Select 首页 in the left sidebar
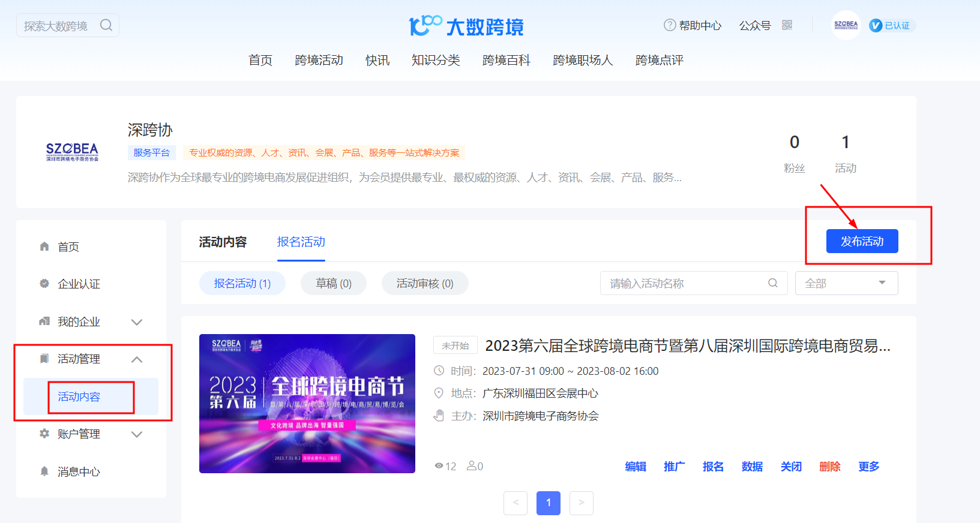 pyautogui.click(x=68, y=247)
